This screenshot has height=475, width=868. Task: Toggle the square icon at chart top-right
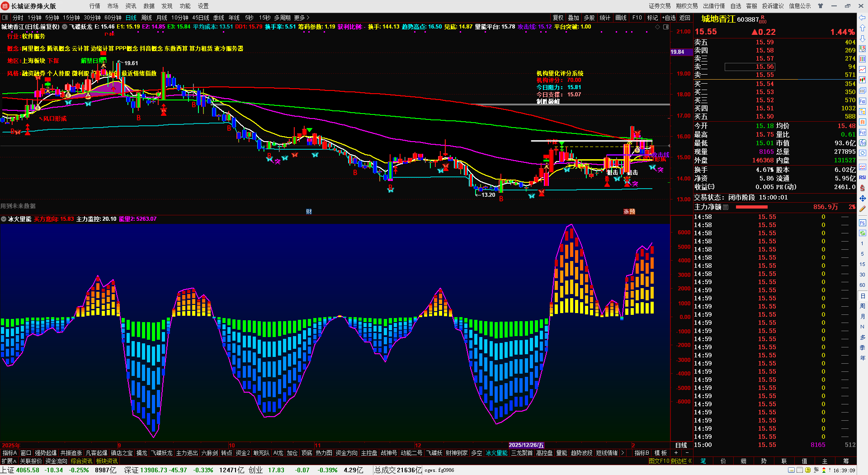665,27
